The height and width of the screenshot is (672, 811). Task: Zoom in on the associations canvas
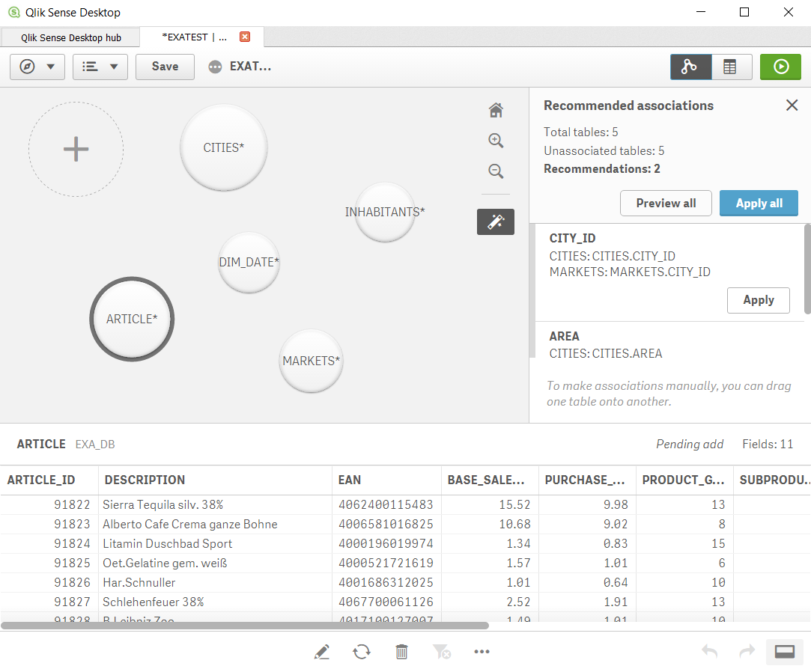tap(495, 141)
